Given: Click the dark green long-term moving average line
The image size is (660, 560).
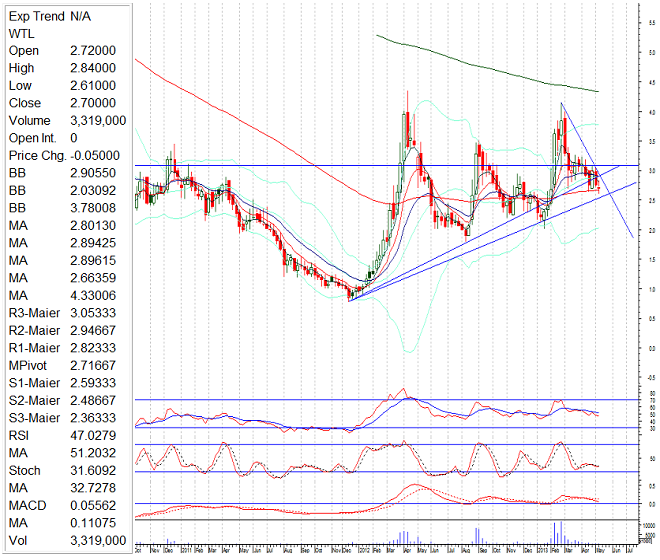Looking at the screenshot, I should (480, 66).
